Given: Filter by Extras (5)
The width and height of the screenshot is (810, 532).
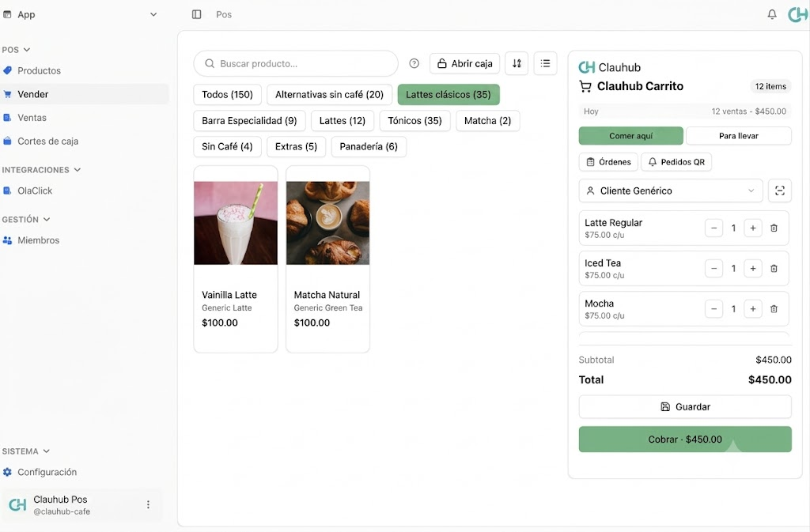Looking at the screenshot, I should tap(296, 146).
